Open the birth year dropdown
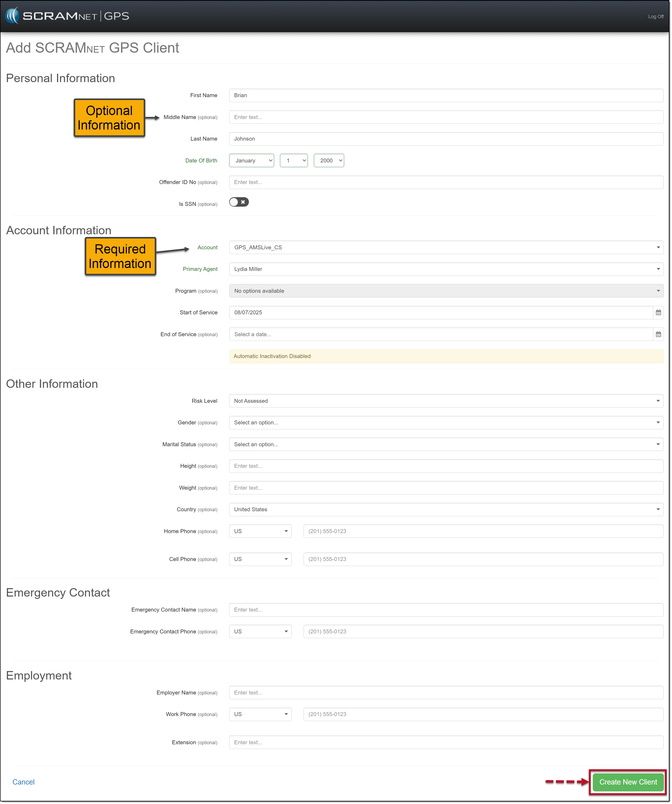Viewport: 672px width, 804px height. click(x=329, y=160)
